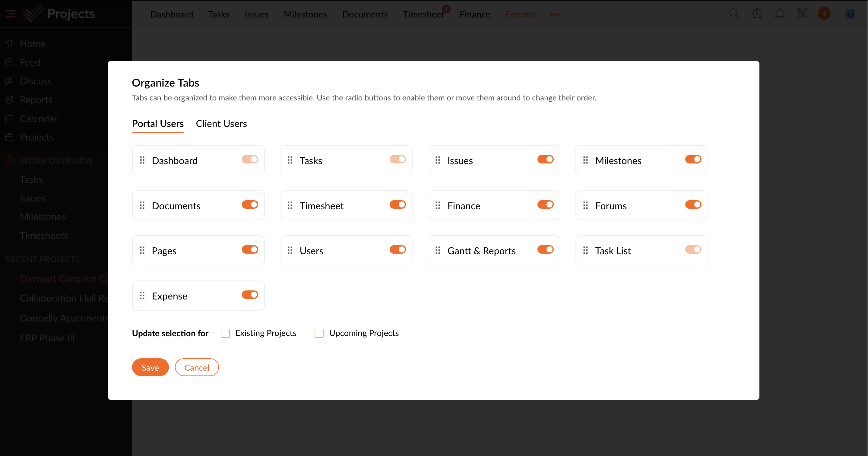Image resolution: width=868 pixels, height=456 pixels.
Task: Click the Cancel button
Action: [x=196, y=367]
